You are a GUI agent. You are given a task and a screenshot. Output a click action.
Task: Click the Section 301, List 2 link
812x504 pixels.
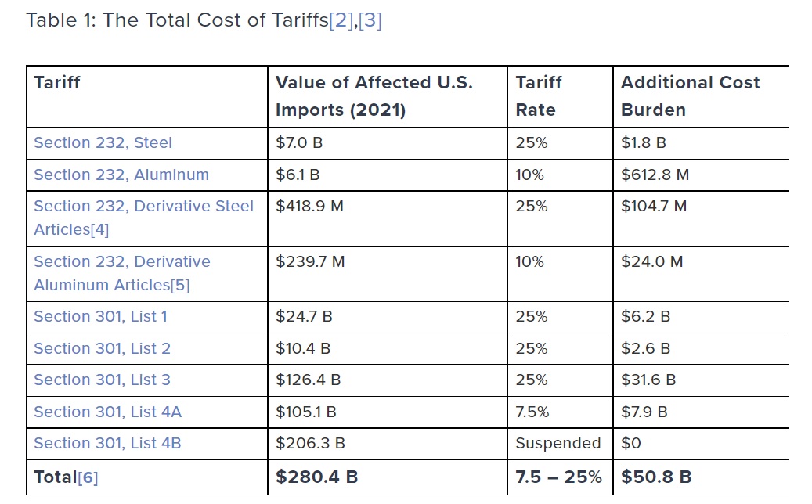[102, 348]
